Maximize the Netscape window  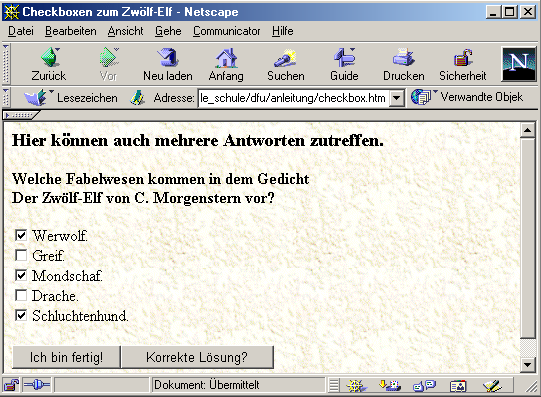[510, 12]
